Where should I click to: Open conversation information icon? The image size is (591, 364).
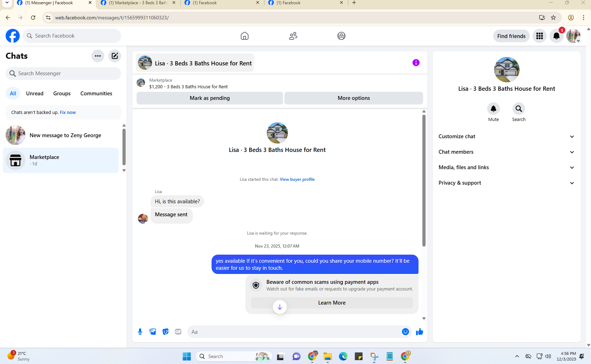[416, 63]
